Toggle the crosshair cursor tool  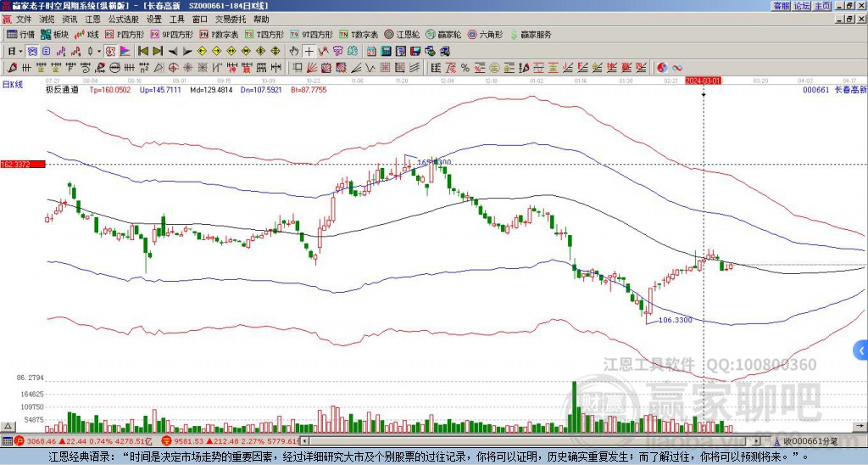pos(309,52)
